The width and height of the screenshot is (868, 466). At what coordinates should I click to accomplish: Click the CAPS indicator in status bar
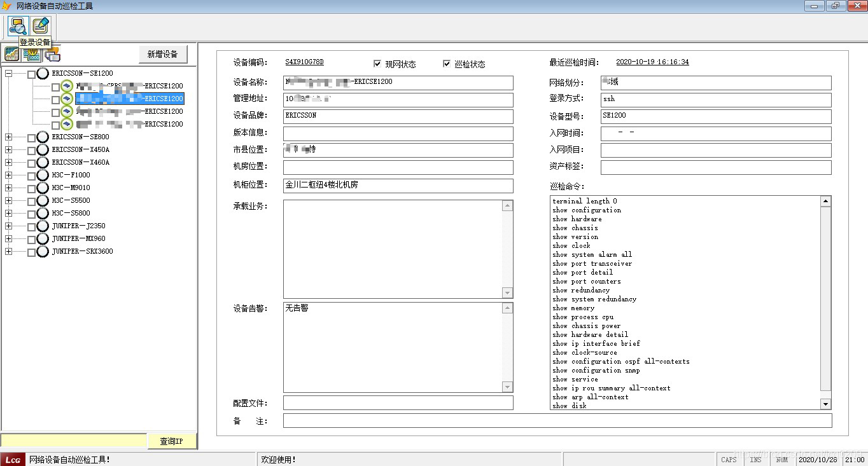pyautogui.click(x=729, y=460)
